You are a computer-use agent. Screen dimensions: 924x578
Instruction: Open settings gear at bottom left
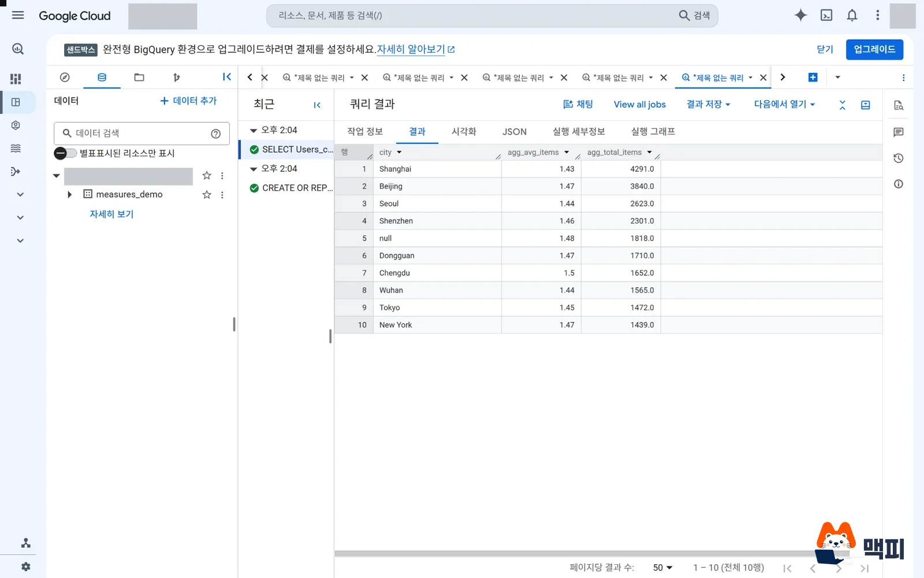[25, 567]
